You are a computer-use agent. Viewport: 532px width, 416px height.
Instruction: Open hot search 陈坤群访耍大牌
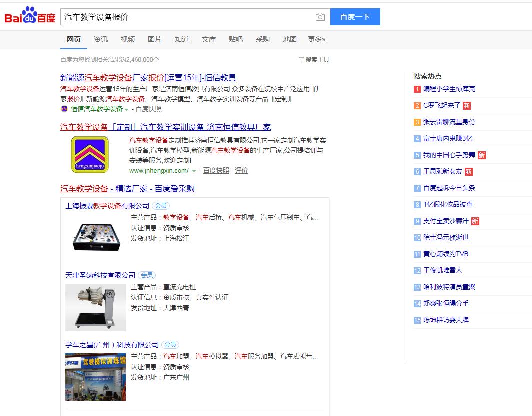pos(446,320)
